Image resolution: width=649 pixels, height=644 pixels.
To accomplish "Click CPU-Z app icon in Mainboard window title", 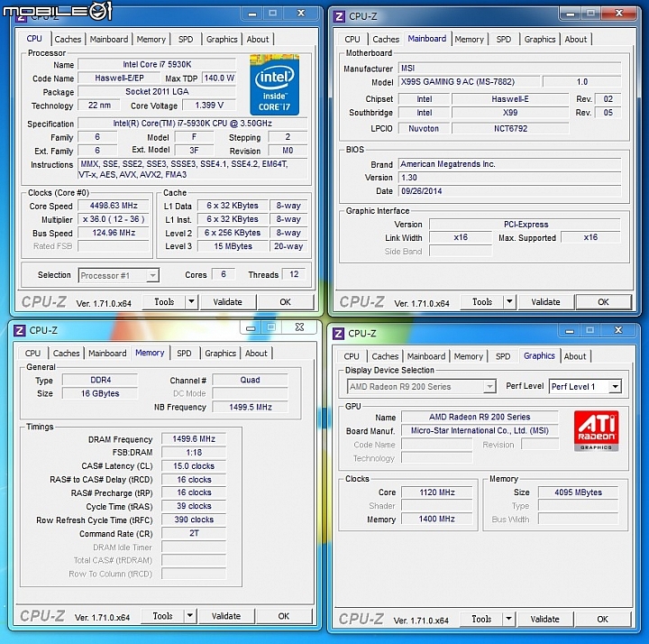I will [x=339, y=16].
